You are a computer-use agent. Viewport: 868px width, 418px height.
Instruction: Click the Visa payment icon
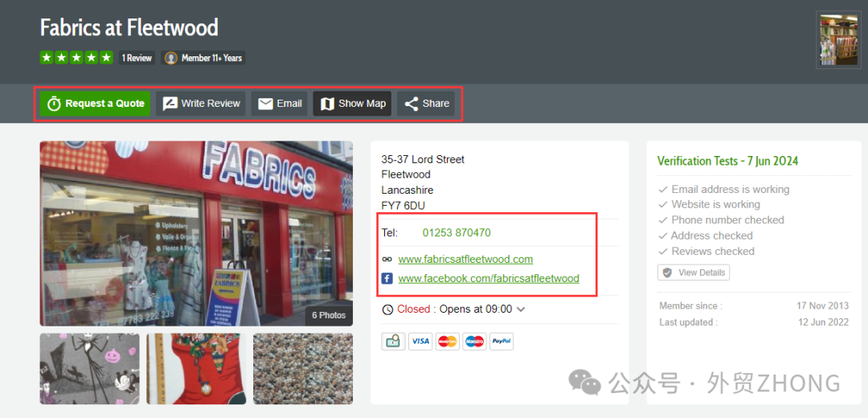(x=420, y=342)
